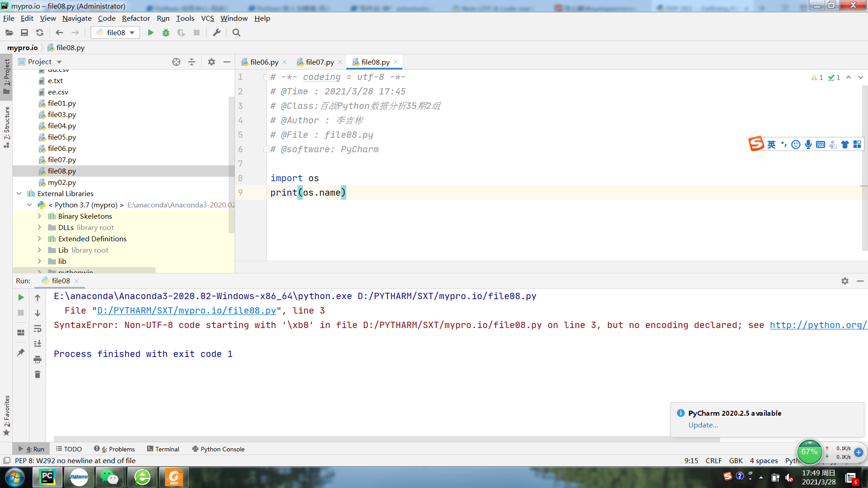
Task: Open file08.py path link in traceback
Action: click(x=187, y=310)
